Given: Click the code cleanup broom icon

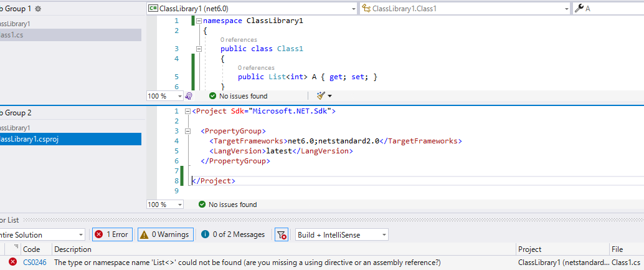Looking at the screenshot, I should click(321, 96).
